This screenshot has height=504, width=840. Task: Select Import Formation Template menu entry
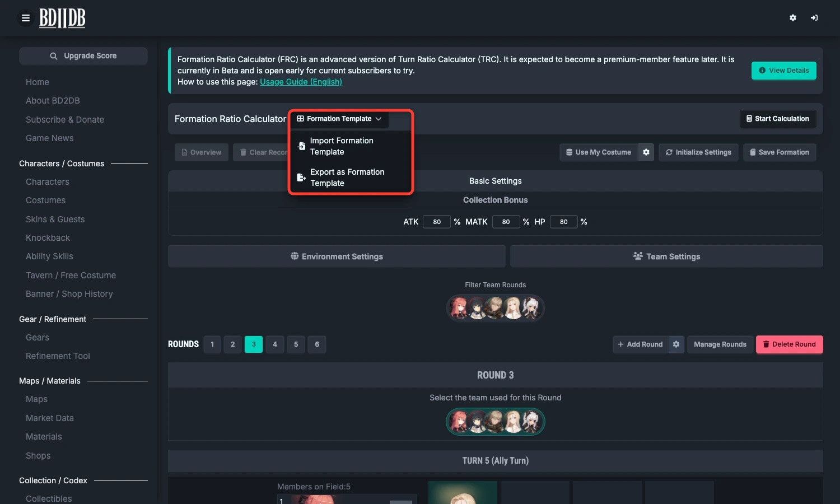pos(351,146)
